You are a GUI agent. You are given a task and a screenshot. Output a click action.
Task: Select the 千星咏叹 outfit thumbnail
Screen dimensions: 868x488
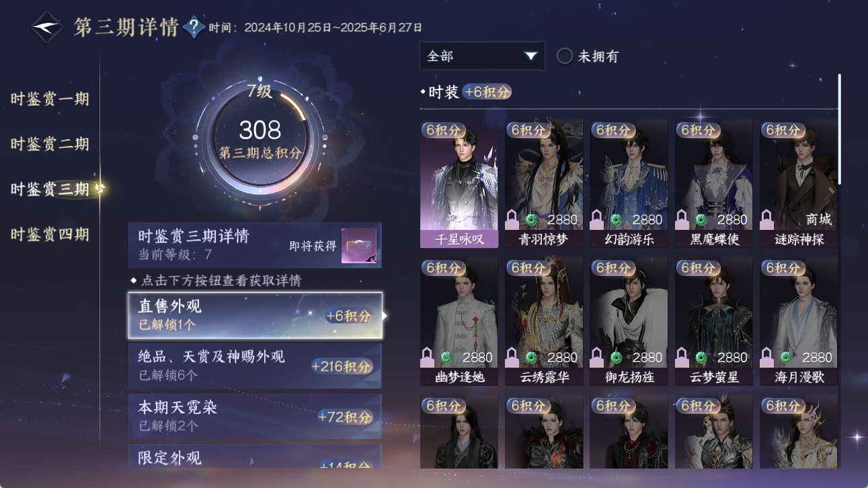click(x=459, y=183)
